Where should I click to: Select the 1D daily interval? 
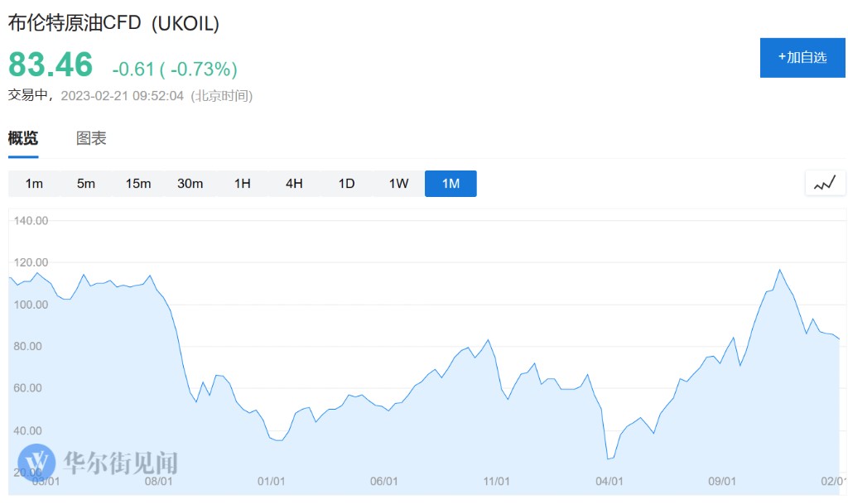point(346,184)
